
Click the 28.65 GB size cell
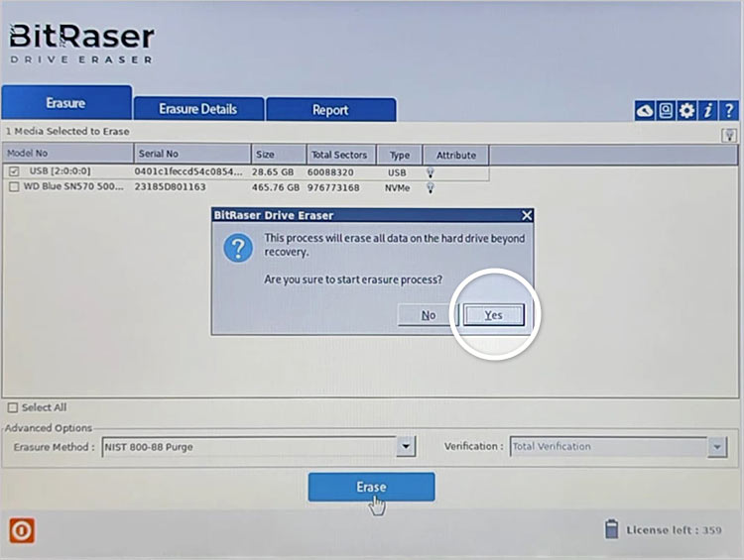tap(273, 172)
